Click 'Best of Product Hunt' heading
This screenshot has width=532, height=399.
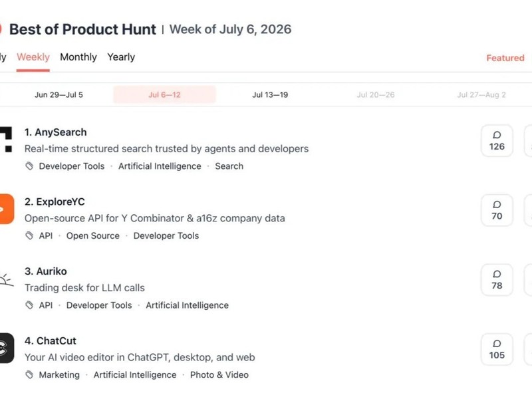[82, 29]
